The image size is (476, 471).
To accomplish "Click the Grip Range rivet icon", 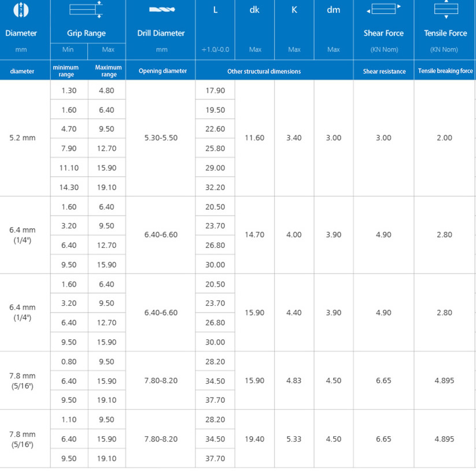I will pos(86,9).
